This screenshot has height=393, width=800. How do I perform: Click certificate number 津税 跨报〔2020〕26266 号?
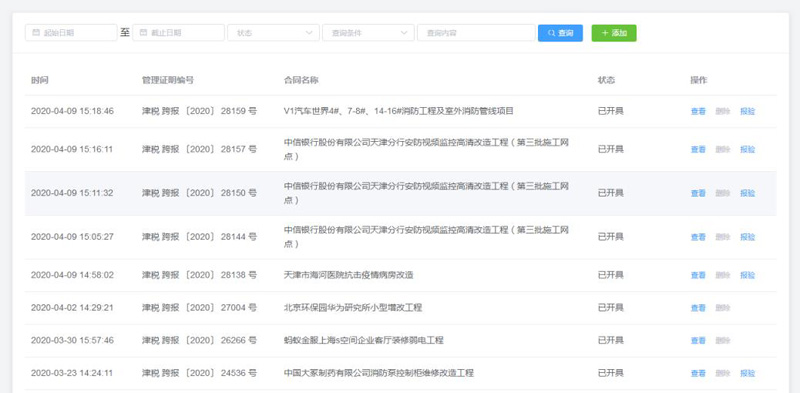[x=199, y=340]
